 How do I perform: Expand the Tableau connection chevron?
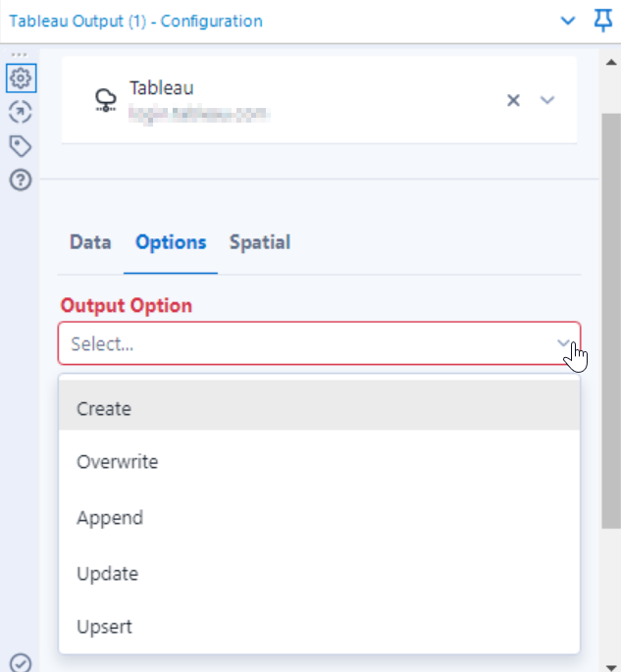click(547, 100)
